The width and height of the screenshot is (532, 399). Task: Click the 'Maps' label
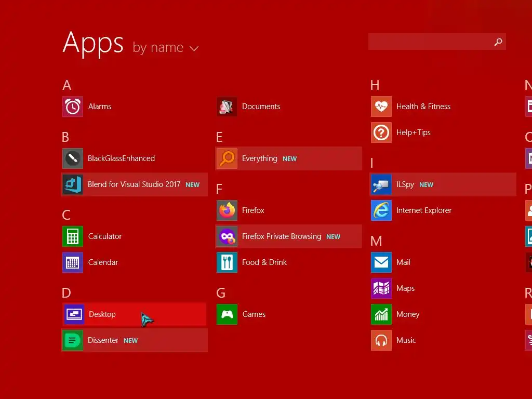[405, 288]
